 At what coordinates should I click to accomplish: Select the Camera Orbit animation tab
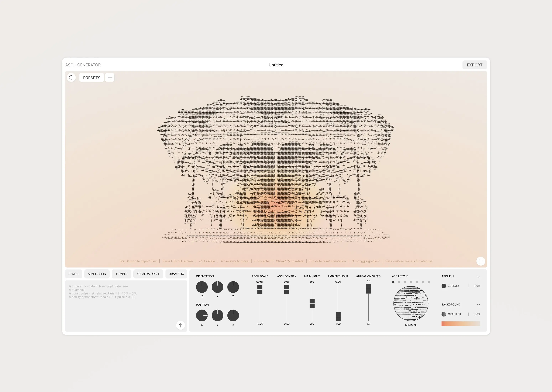click(x=148, y=274)
